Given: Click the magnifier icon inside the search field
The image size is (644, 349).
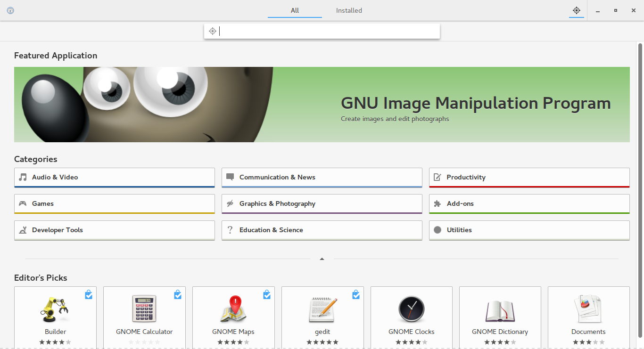Looking at the screenshot, I should click(213, 31).
